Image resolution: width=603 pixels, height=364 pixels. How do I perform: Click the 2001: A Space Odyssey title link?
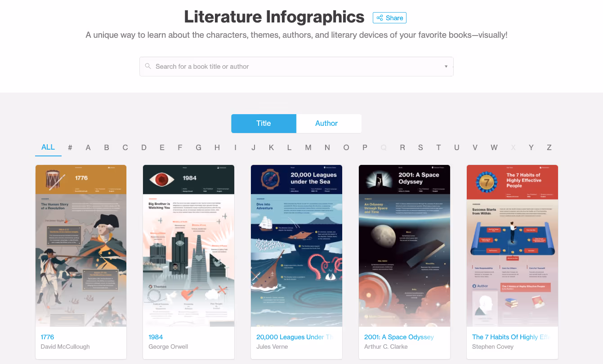coord(399,337)
